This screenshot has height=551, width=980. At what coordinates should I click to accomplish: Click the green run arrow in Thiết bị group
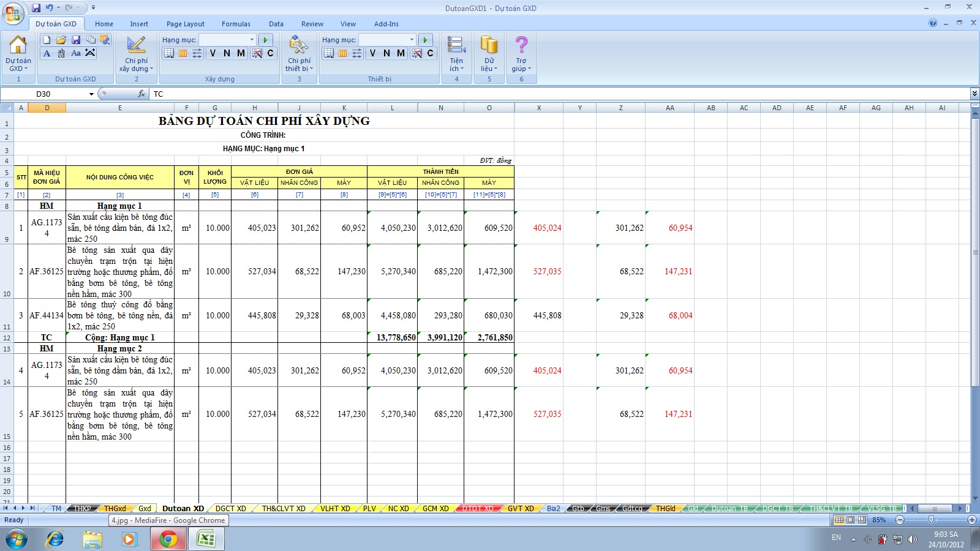426,40
